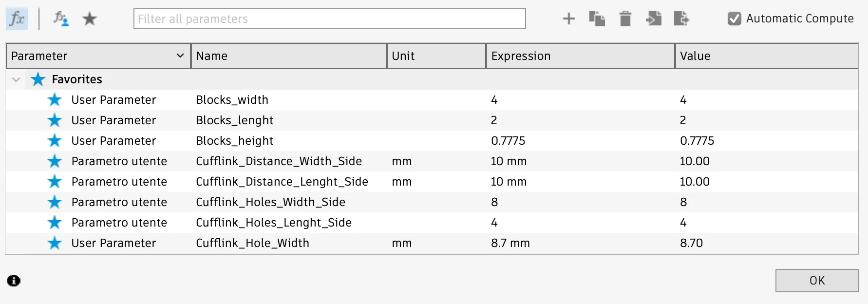
Task: Click the OK button
Action: click(x=817, y=281)
